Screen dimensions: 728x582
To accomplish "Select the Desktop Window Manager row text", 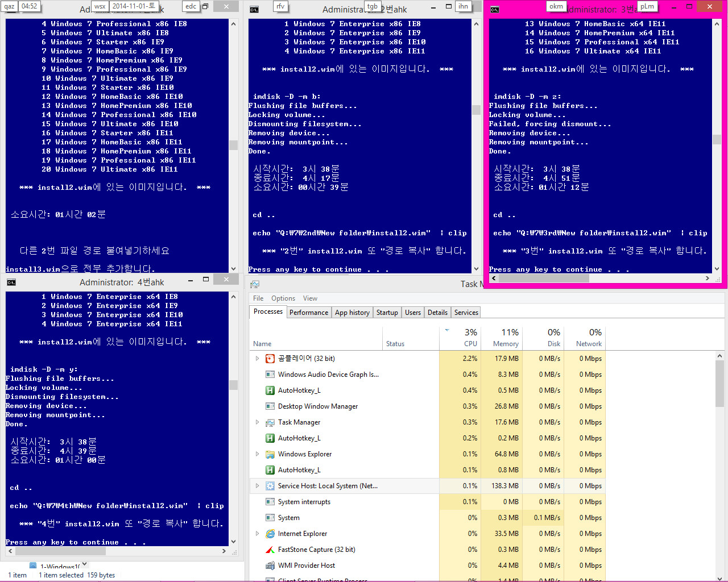I will click(318, 406).
